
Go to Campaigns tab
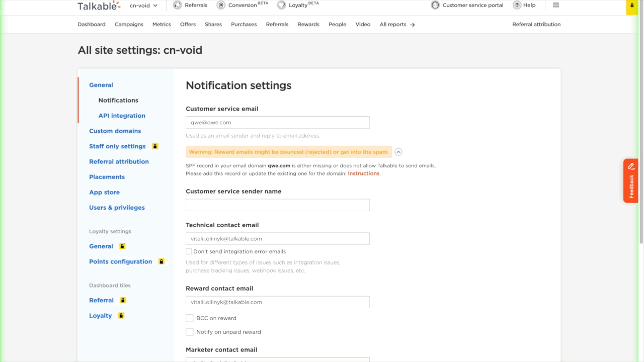click(x=129, y=24)
